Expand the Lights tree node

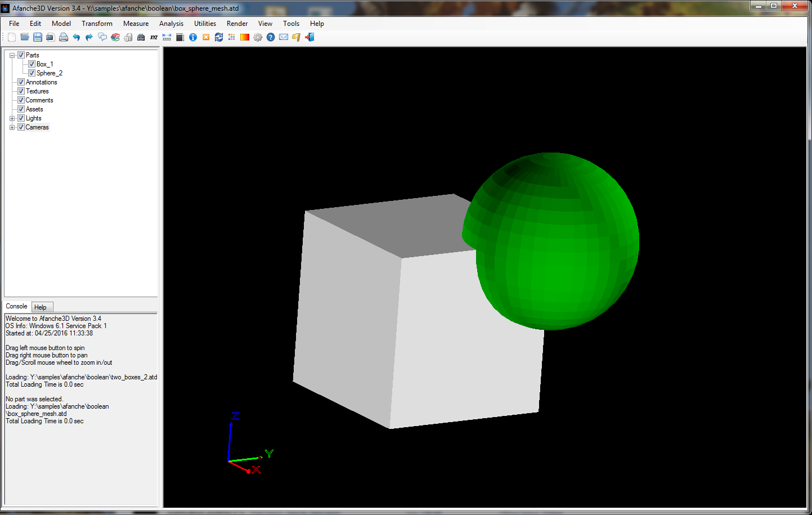tap(12, 118)
